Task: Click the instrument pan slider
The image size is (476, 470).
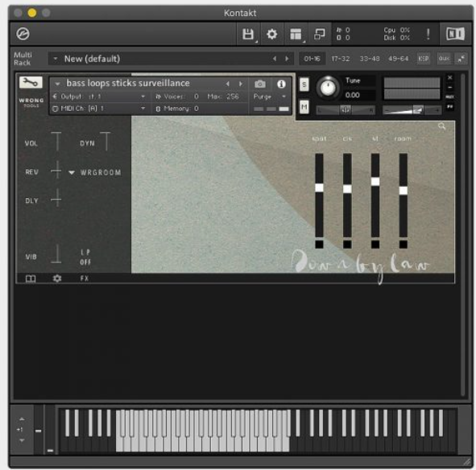Action: point(346,109)
